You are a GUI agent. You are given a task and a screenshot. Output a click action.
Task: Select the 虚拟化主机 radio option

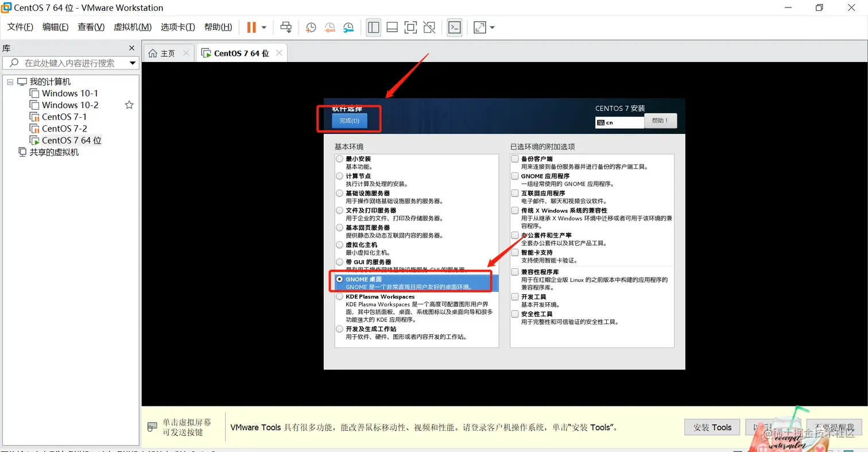[340, 245]
